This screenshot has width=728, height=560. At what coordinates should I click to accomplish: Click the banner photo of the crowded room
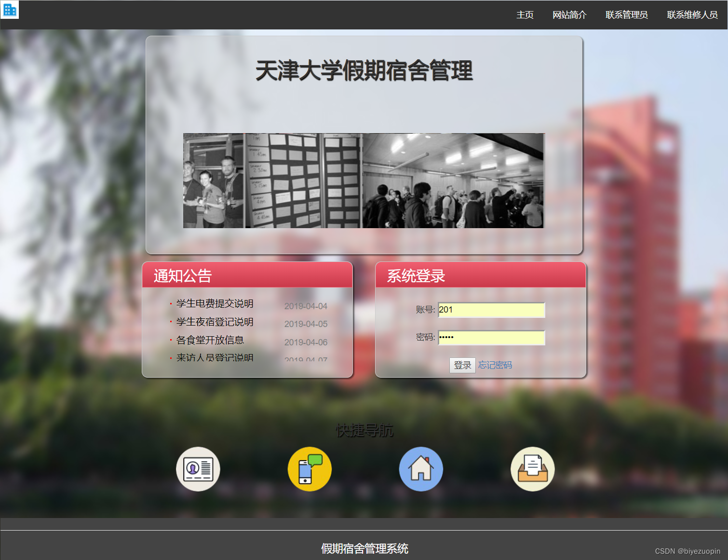tap(453, 180)
